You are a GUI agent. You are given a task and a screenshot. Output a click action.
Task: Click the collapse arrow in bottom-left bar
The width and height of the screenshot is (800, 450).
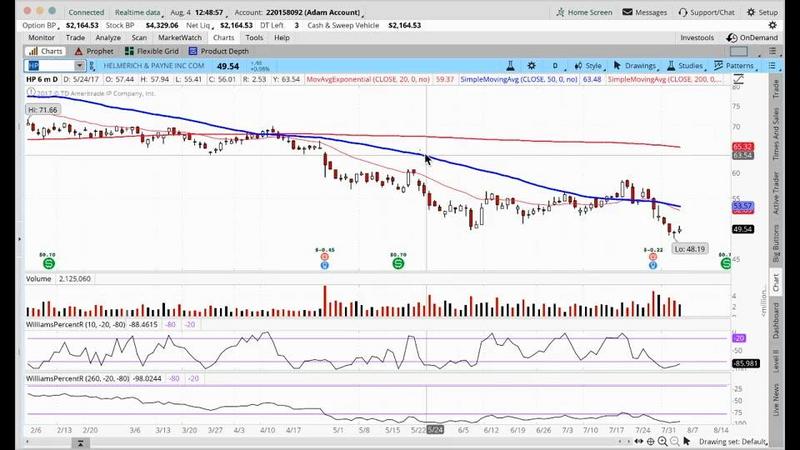pyautogui.click(x=80, y=443)
